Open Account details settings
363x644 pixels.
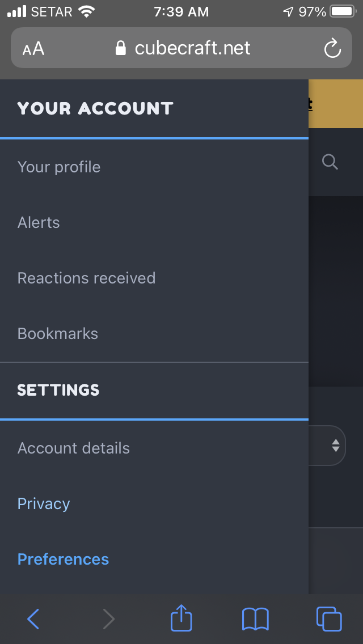tap(74, 448)
